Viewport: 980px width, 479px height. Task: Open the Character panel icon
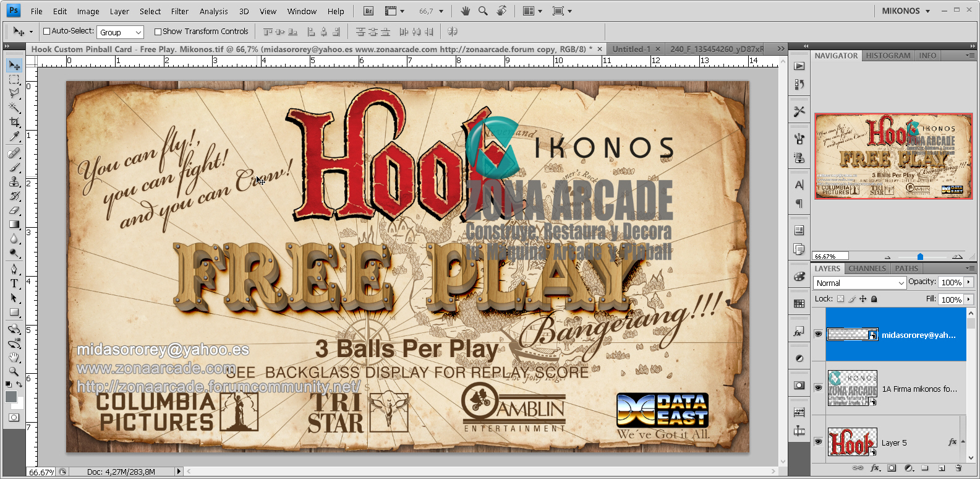(x=799, y=184)
